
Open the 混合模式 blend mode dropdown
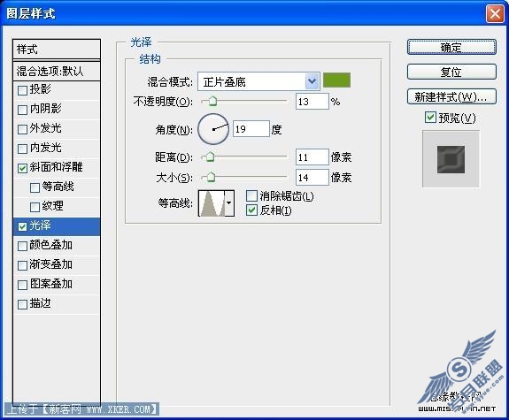point(258,81)
